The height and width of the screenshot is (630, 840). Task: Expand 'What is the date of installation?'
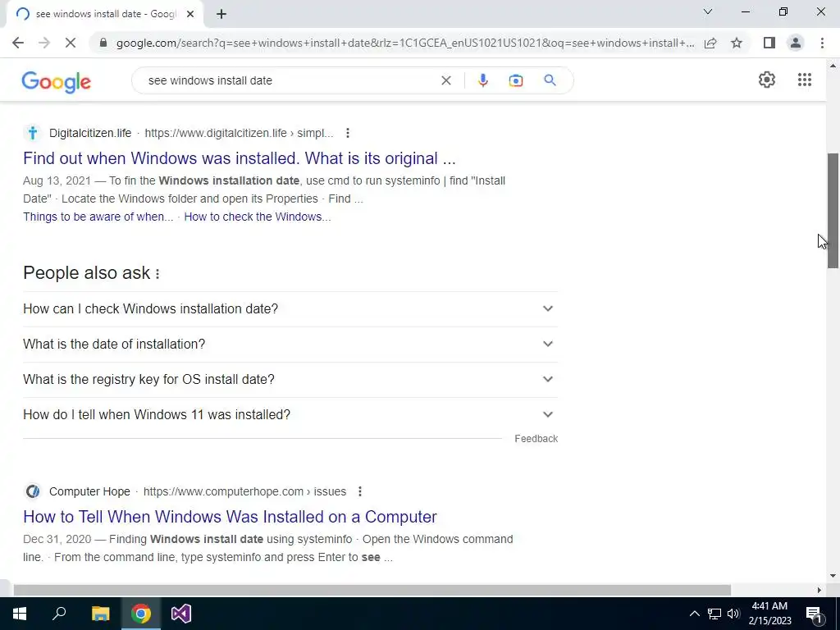click(290, 345)
